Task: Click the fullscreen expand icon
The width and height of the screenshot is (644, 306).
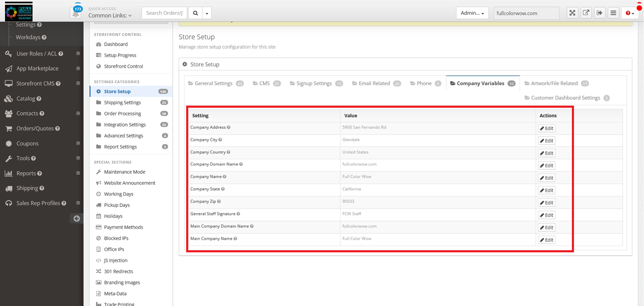Action: pyautogui.click(x=572, y=13)
